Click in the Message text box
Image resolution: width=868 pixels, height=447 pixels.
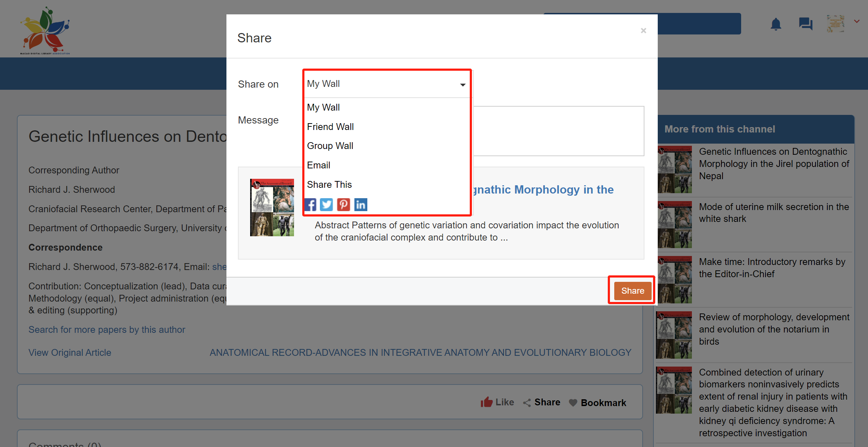pyautogui.click(x=558, y=131)
